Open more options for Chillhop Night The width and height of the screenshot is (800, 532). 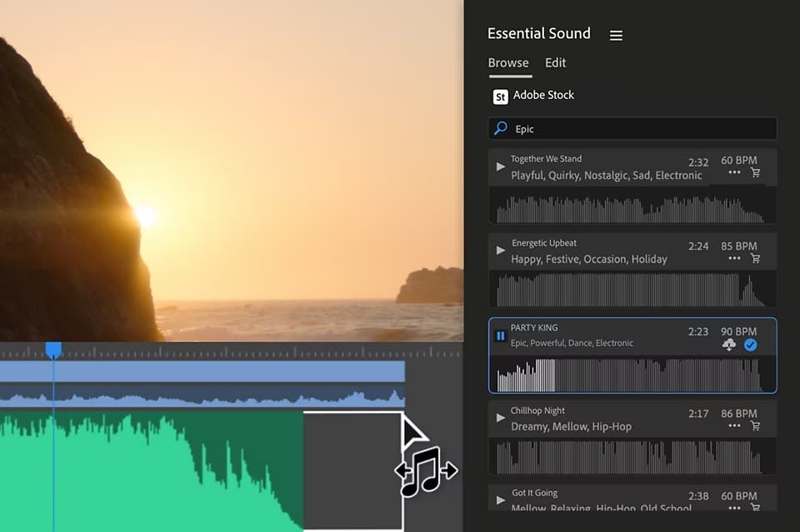[x=734, y=425]
